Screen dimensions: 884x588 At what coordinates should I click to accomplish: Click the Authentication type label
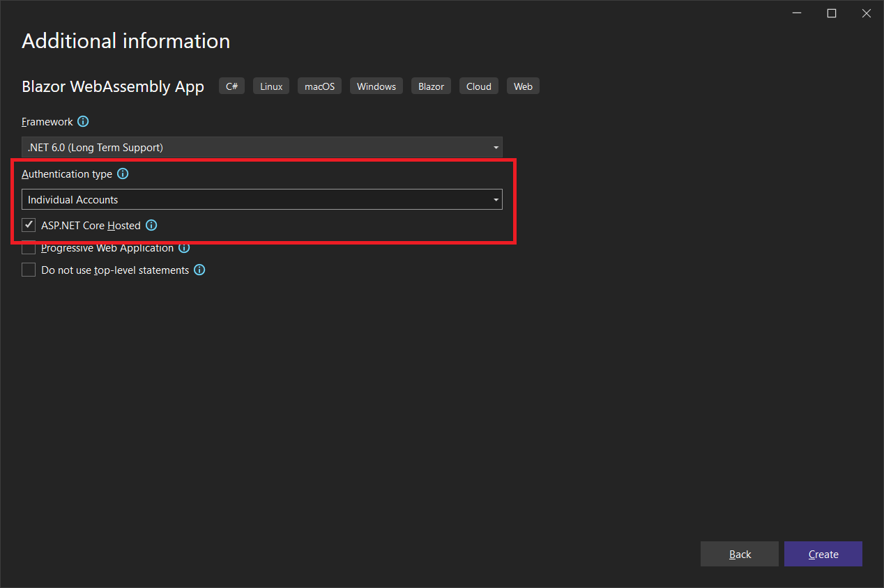pyautogui.click(x=67, y=173)
